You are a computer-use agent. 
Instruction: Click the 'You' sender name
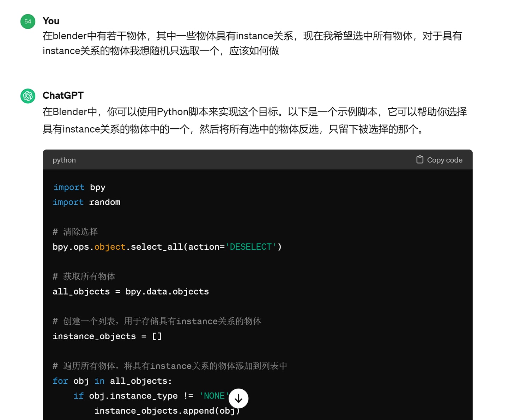click(x=51, y=21)
